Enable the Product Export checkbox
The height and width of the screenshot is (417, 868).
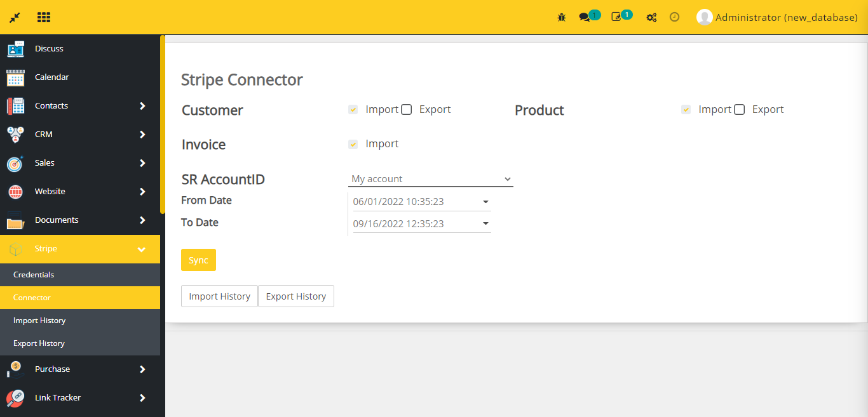pos(739,109)
